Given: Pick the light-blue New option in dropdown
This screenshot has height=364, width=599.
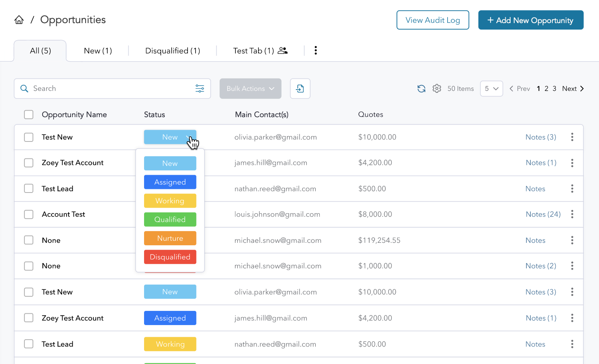Looking at the screenshot, I should click(170, 163).
